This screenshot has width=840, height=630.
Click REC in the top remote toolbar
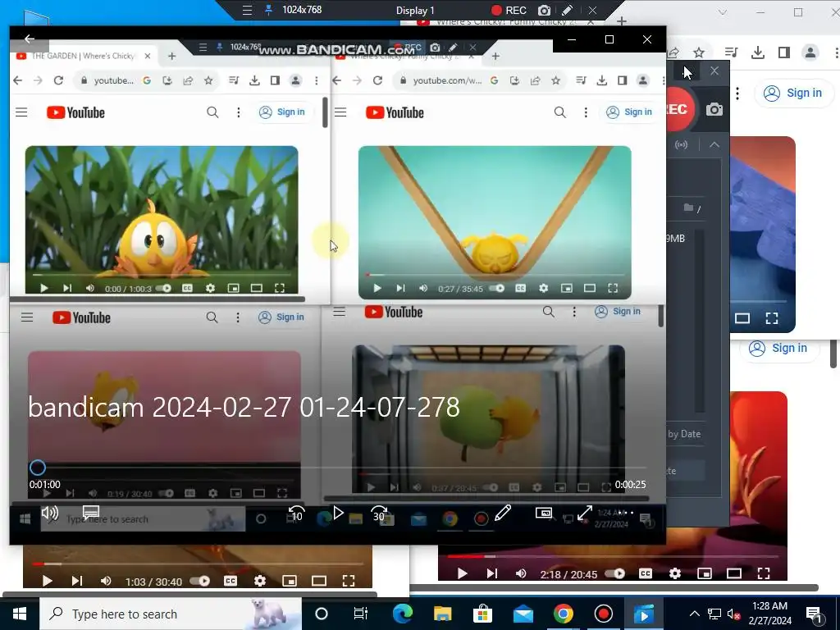(x=509, y=10)
